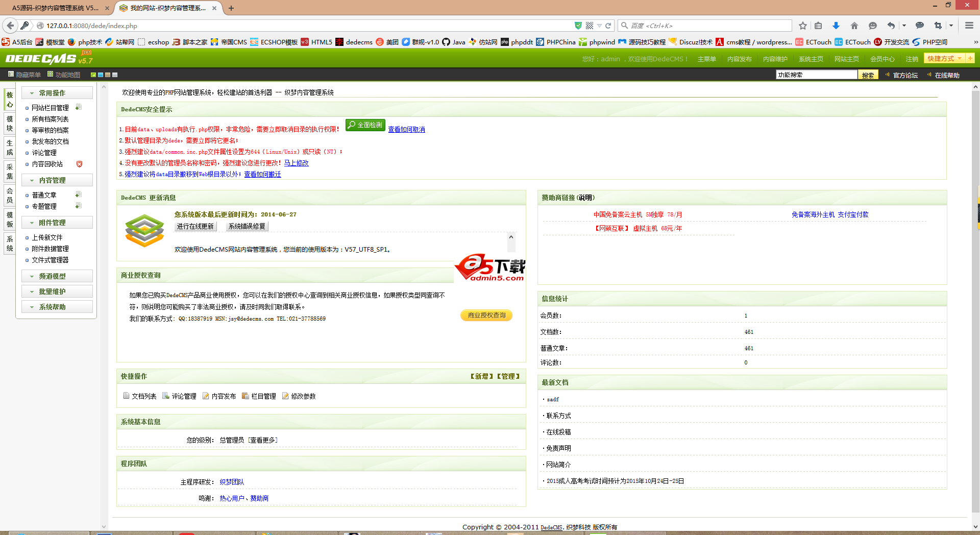
Task: Click the add-article icon beside 普通文章
Action: click(x=79, y=194)
